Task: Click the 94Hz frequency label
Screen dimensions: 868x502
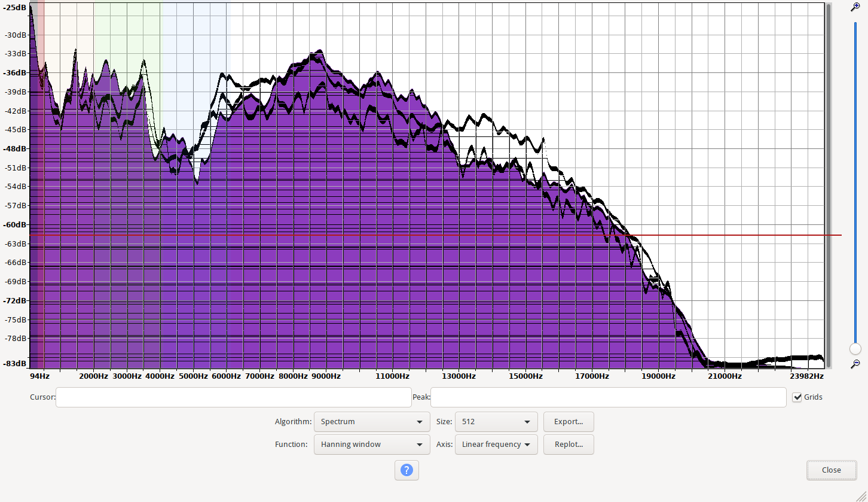Action: (x=39, y=376)
